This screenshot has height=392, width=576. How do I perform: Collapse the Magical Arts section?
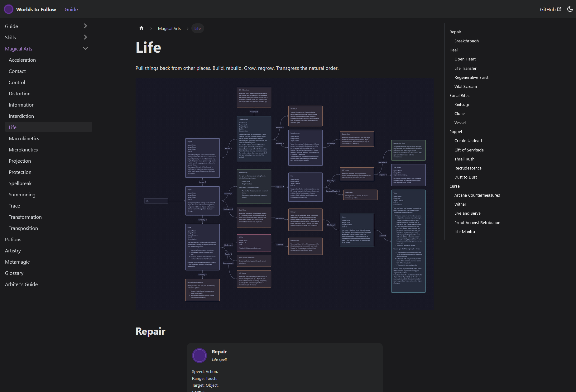tap(85, 48)
